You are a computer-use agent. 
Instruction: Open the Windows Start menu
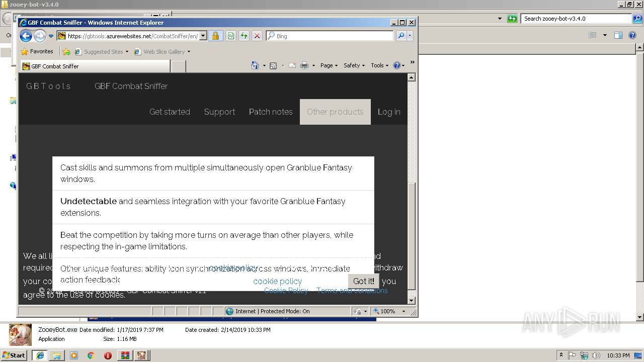[x=14, y=355]
